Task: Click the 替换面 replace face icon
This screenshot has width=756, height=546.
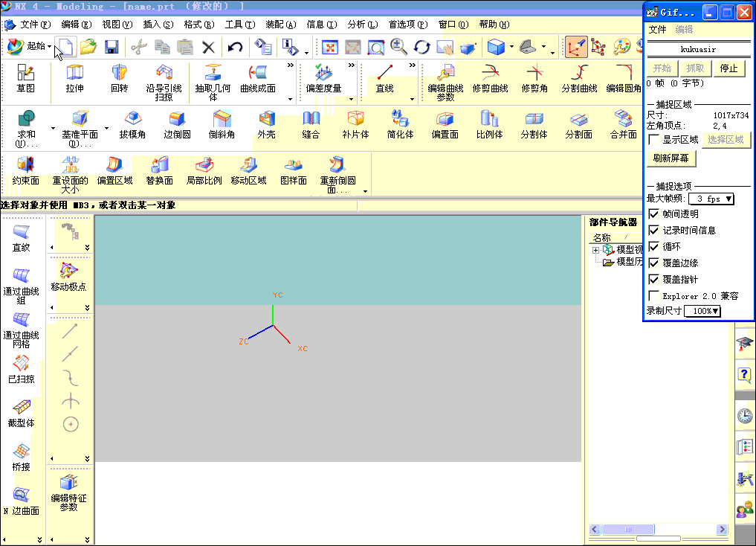Action: 159,170
